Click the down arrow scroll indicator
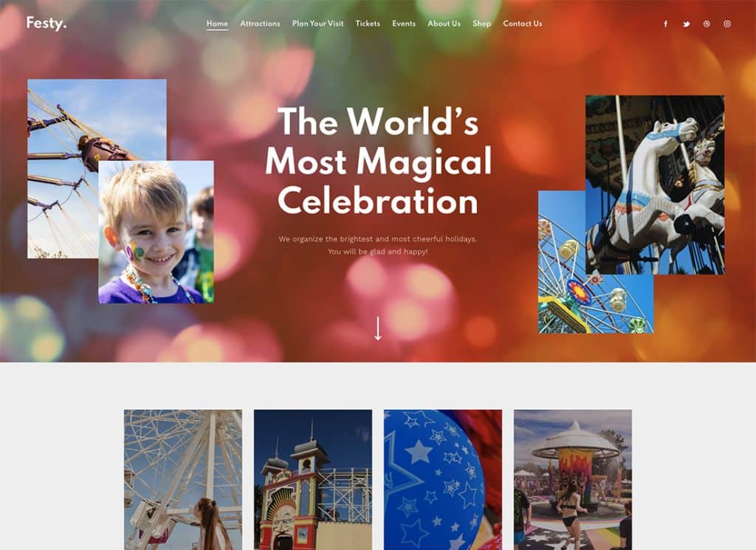 click(x=378, y=329)
